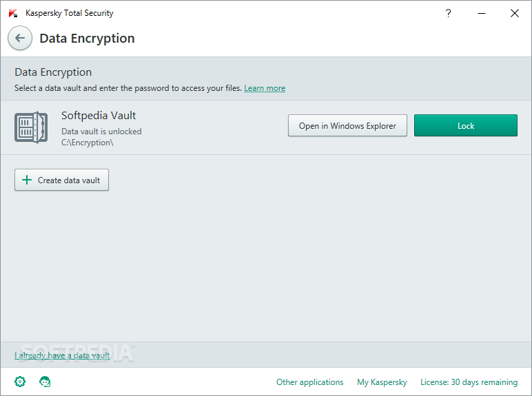Create a new data vault
This screenshot has height=396, width=532.
coord(61,180)
